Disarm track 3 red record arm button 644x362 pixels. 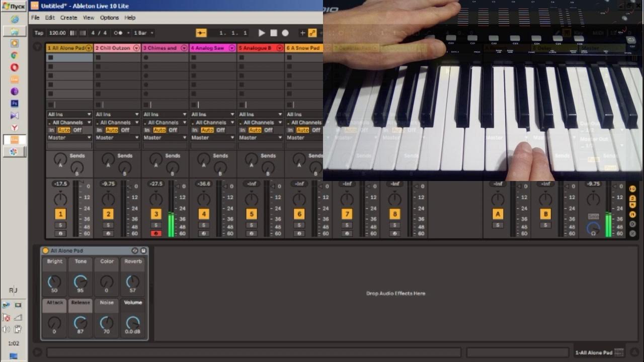tap(156, 233)
